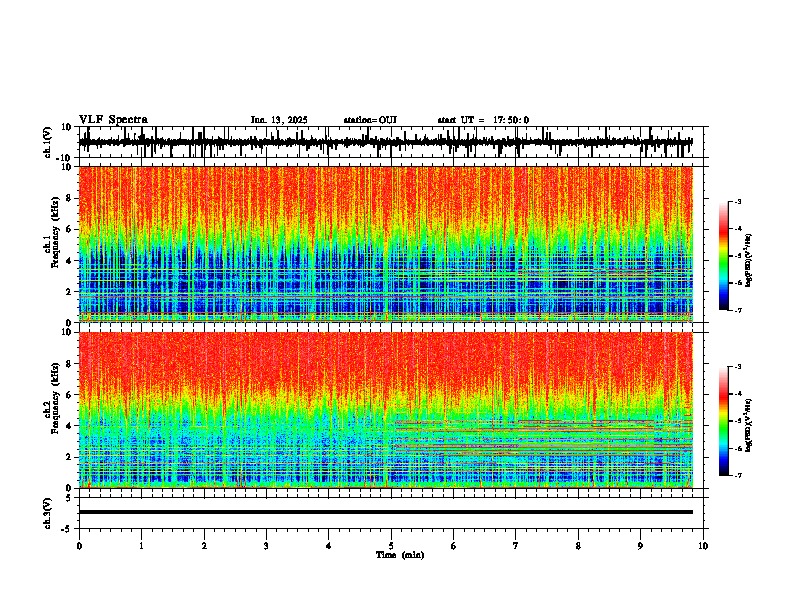792x612 pixels.
Task: Click the time axis tick label 10
Action: coord(703,546)
